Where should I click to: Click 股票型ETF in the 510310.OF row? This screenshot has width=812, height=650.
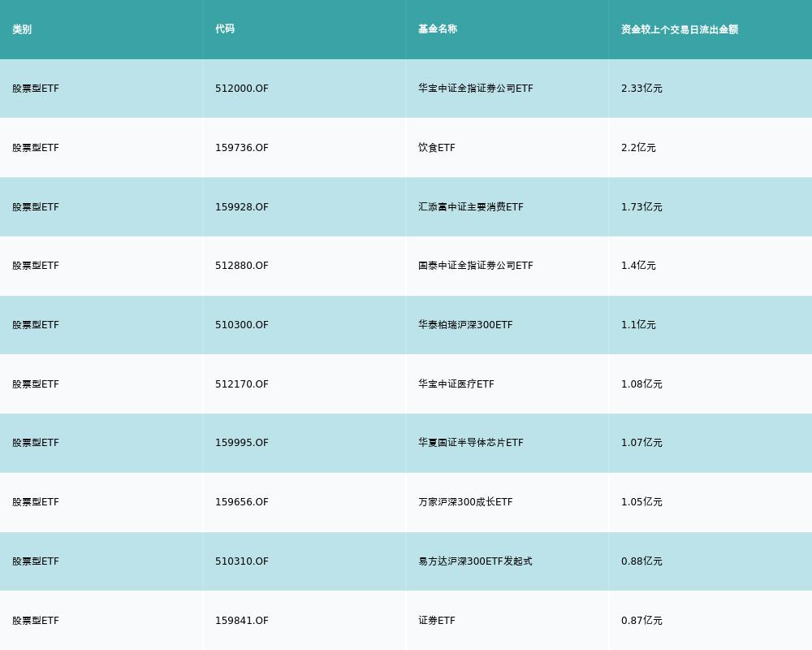tap(36, 561)
